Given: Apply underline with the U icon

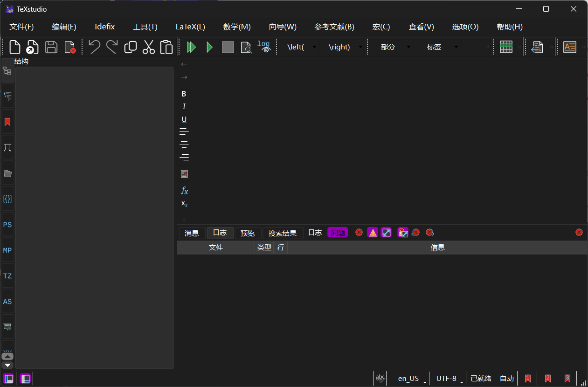Looking at the screenshot, I should click(x=184, y=120).
